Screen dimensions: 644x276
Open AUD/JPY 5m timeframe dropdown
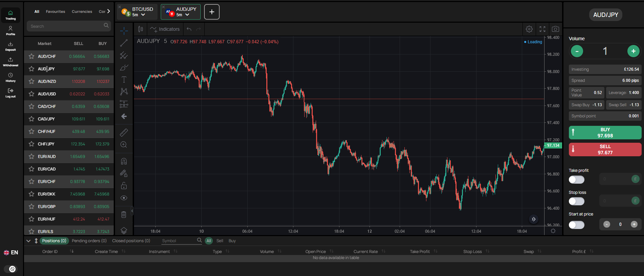pos(183,15)
